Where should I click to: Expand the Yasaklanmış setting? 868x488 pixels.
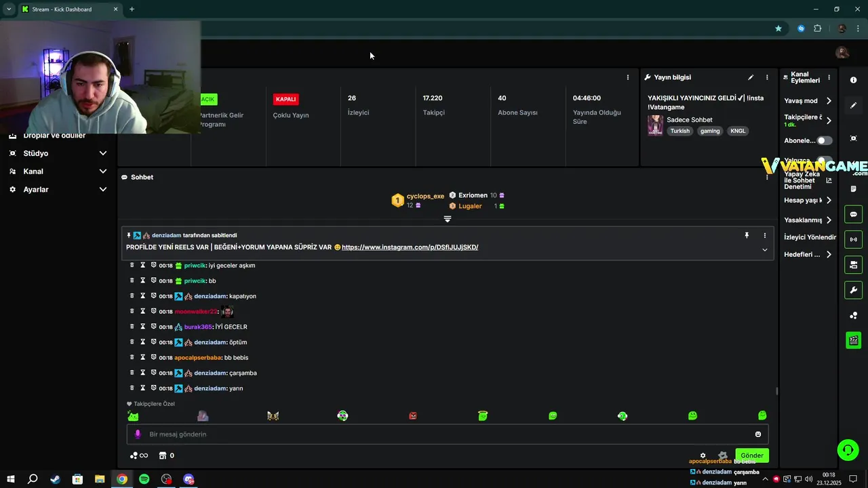(829, 220)
